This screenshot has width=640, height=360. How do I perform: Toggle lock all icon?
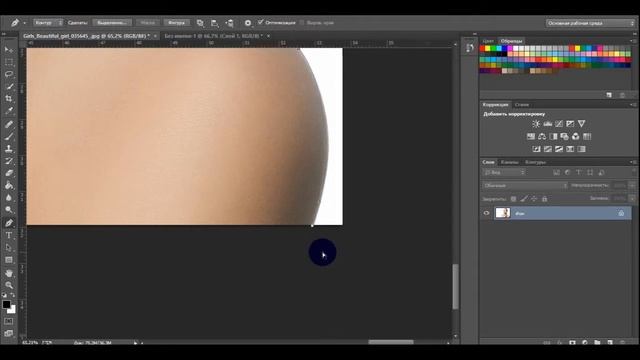pos(544,199)
